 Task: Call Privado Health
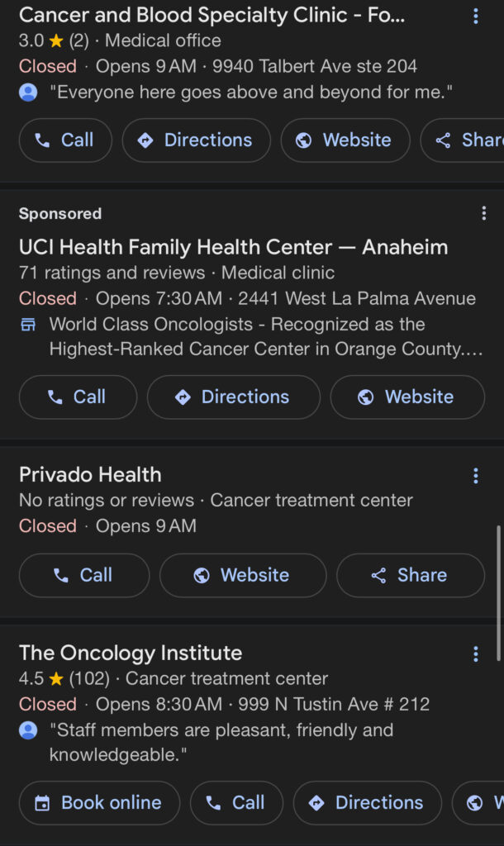84,575
